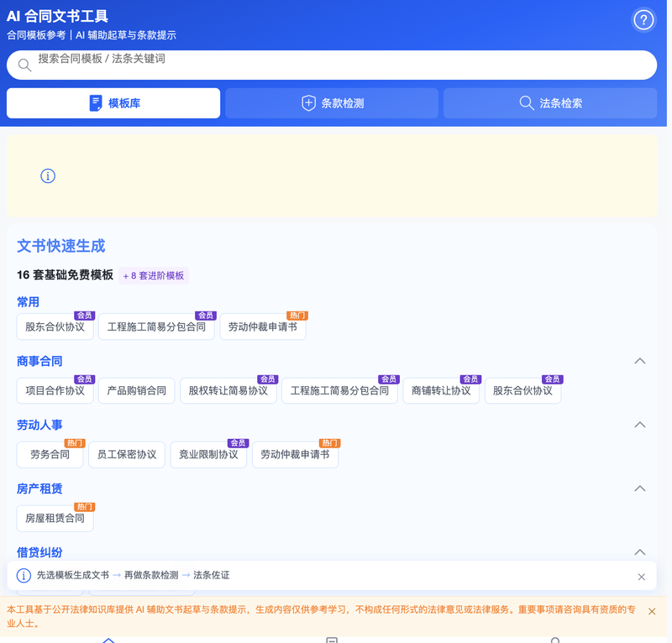This screenshot has height=643, width=672.
Task: Open the 房屋租赁合同 template
Action: coord(55,518)
